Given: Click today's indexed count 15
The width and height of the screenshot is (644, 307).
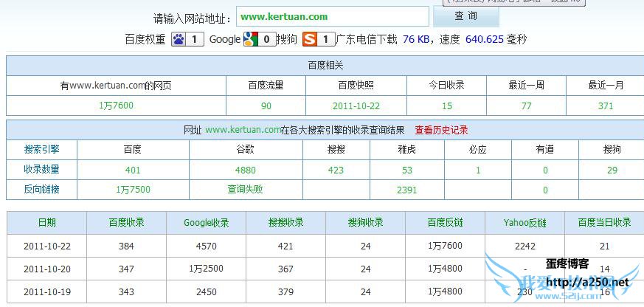Looking at the screenshot, I should (447, 106).
